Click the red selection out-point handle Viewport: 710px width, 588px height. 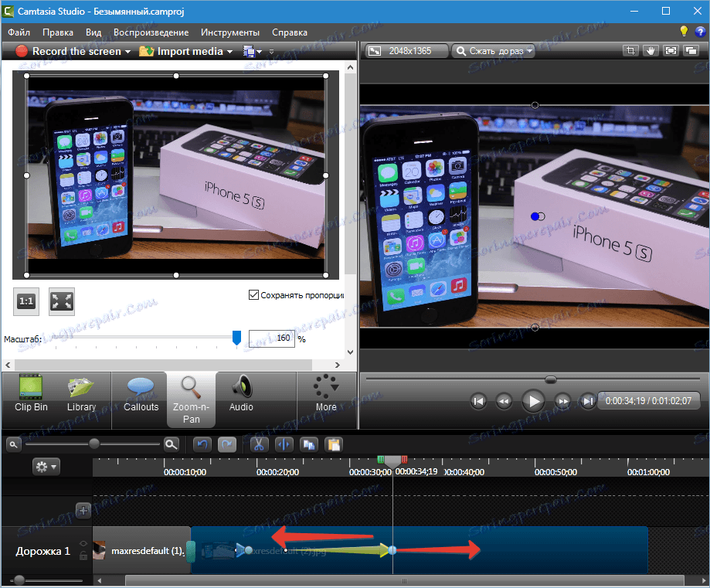(404, 459)
